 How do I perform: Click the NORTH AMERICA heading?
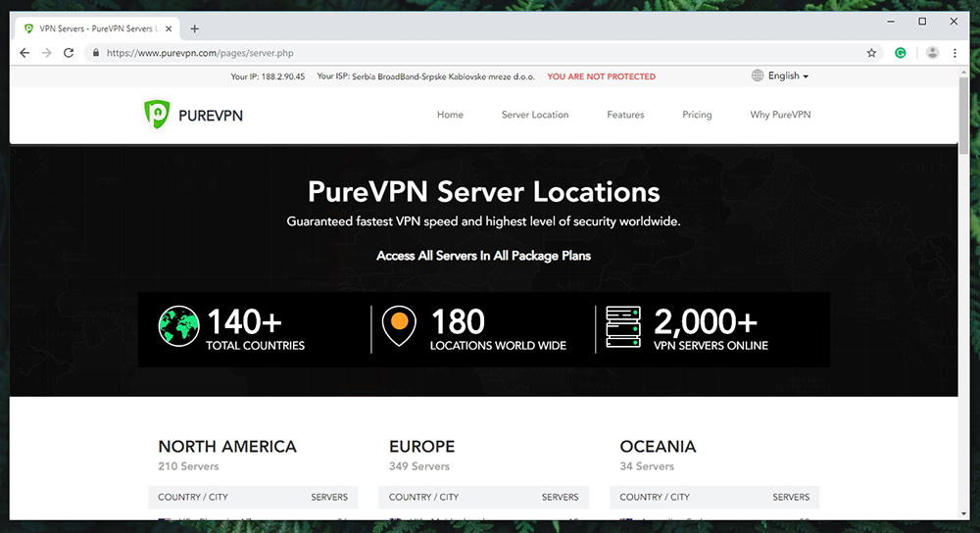point(227,447)
